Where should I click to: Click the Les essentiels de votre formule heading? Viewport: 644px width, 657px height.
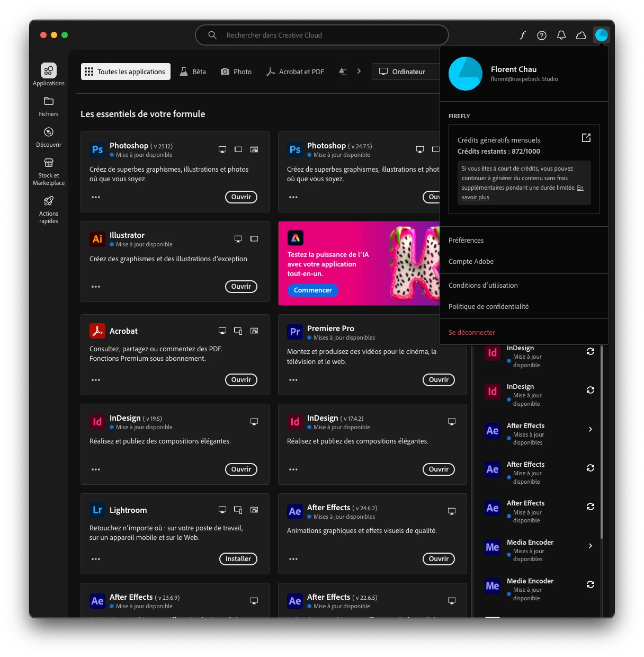pyautogui.click(x=143, y=114)
